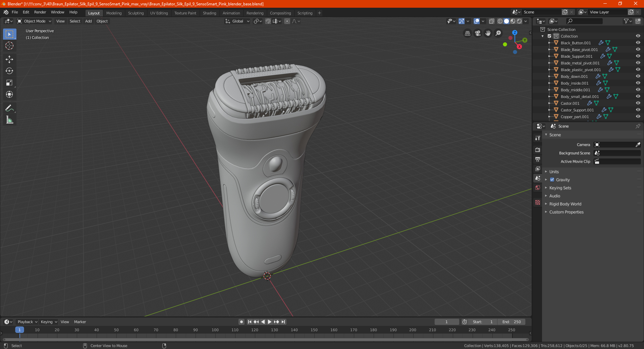Open the Global transform orientation dropdown
This screenshot has height=349, width=644.
(237, 21)
